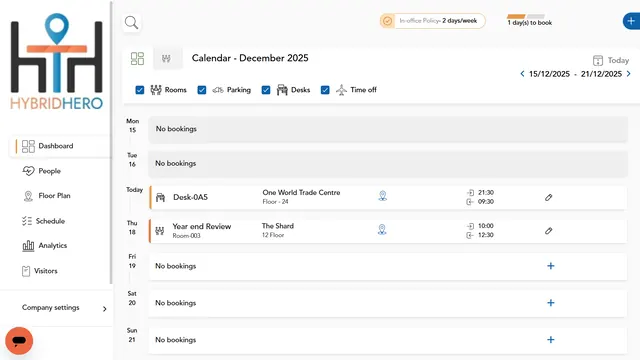Screen dimensions: 640x360
Task: Click the Time off airplane icon
Action: click(341, 90)
